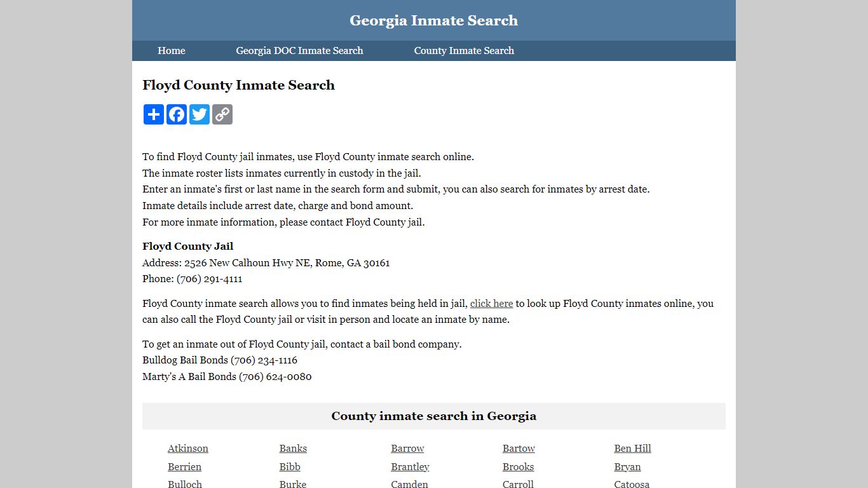The image size is (868, 488).
Task: Click the Brantley county link
Action: (410, 466)
